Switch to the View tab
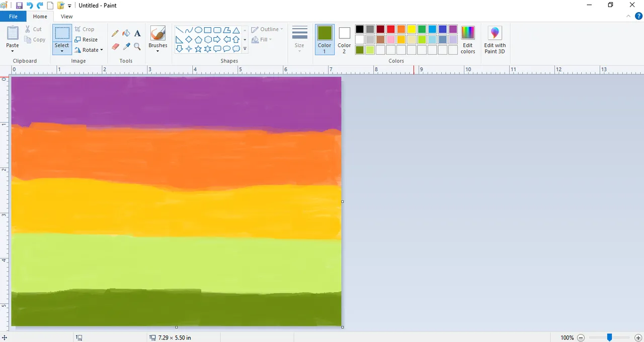644x342 pixels. coord(66,17)
